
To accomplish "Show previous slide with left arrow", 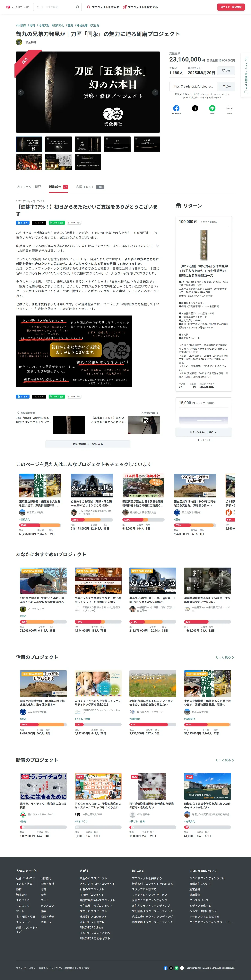I will [21, 92].
